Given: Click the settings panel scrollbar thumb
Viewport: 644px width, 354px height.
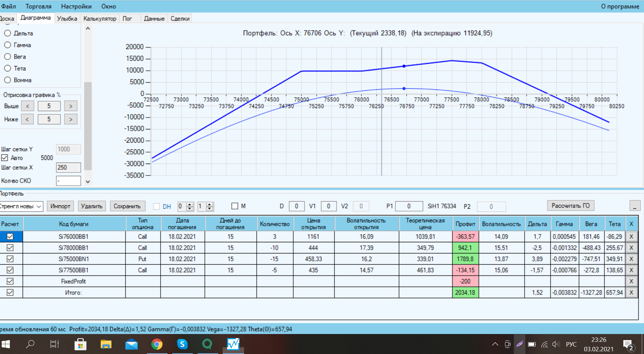Looking at the screenshot, I should 88,126.
